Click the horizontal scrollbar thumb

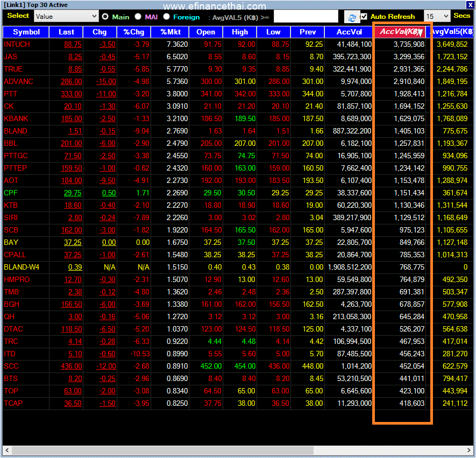pyautogui.click(x=162, y=450)
